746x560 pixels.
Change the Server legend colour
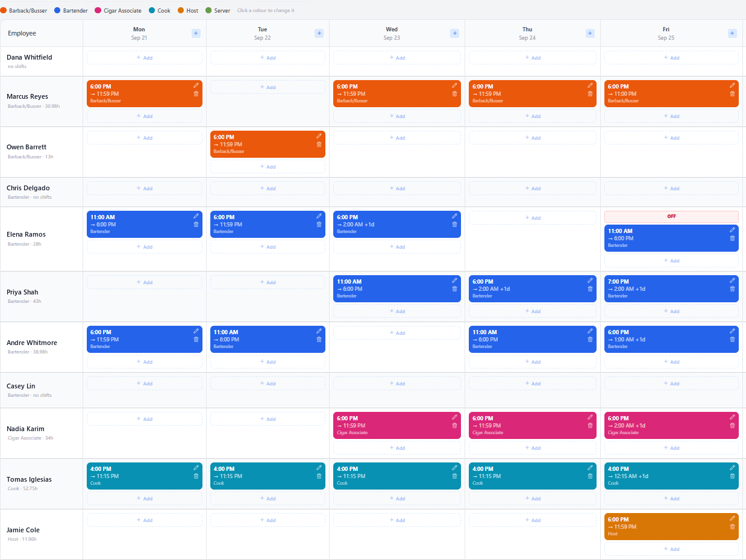click(x=208, y=10)
